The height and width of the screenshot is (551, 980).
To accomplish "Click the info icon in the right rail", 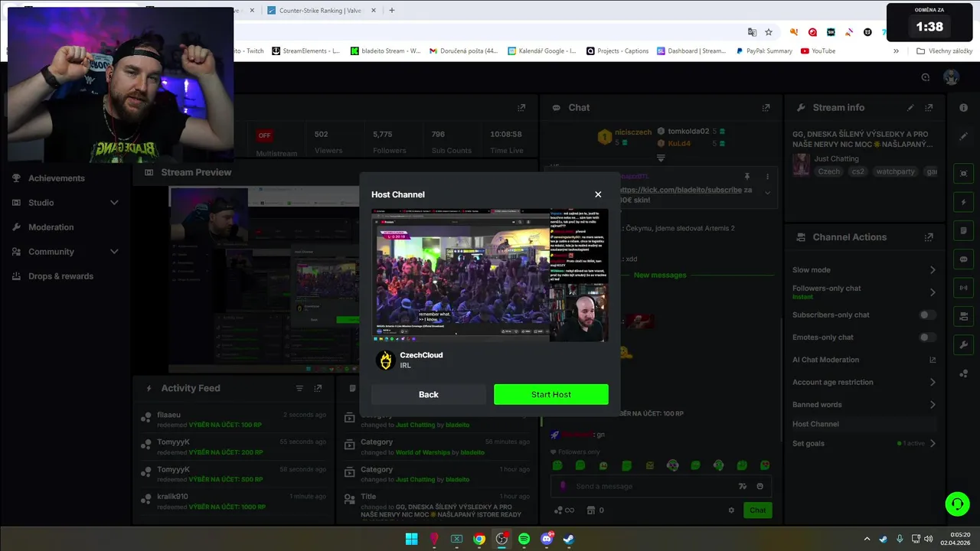I will coord(963,108).
